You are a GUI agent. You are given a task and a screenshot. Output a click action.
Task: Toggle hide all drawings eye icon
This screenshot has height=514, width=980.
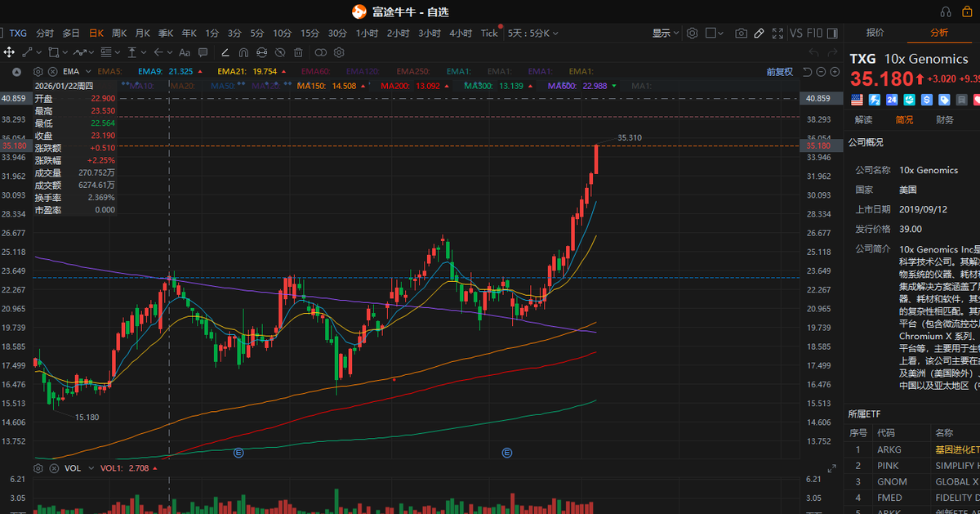pyautogui.click(x=280, y=52)
